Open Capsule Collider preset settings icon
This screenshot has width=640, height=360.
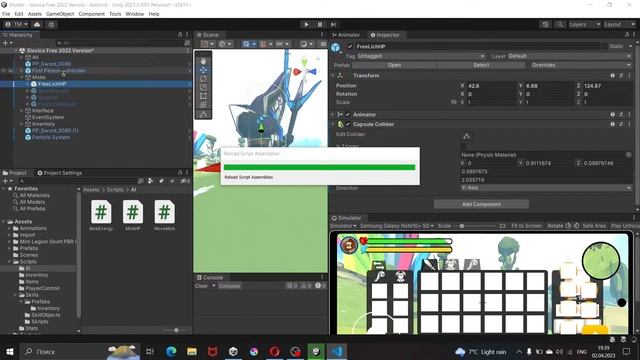point(621,124)
